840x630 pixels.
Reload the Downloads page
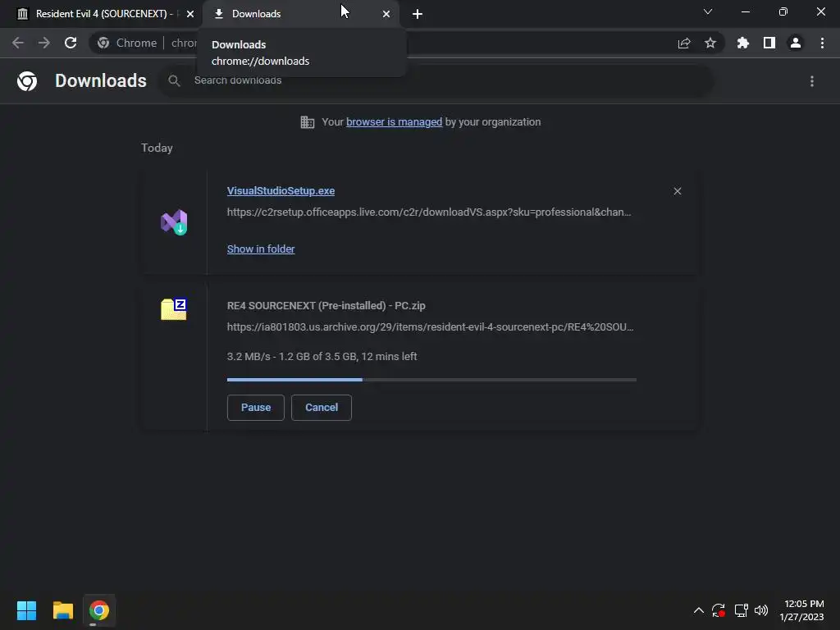tap(71, 43)
